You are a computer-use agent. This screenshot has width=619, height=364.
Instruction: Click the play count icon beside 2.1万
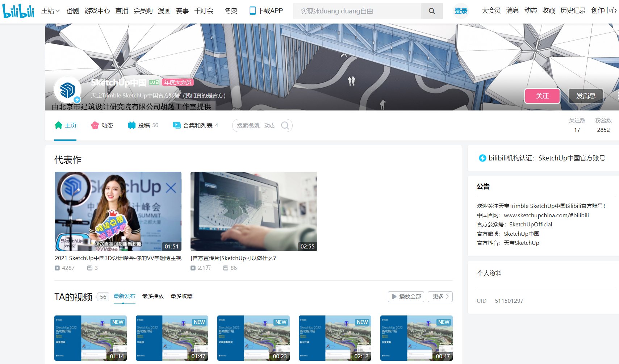coord(193,268)
